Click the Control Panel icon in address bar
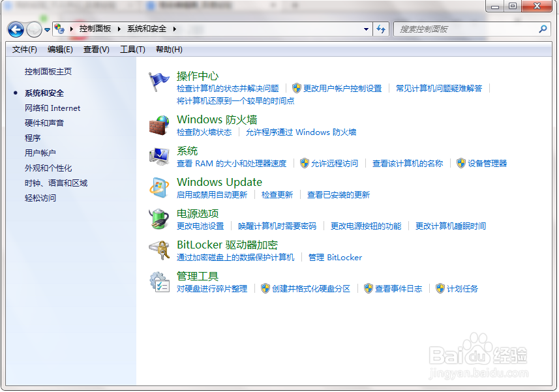559x392 pixels. coord(59,29)
